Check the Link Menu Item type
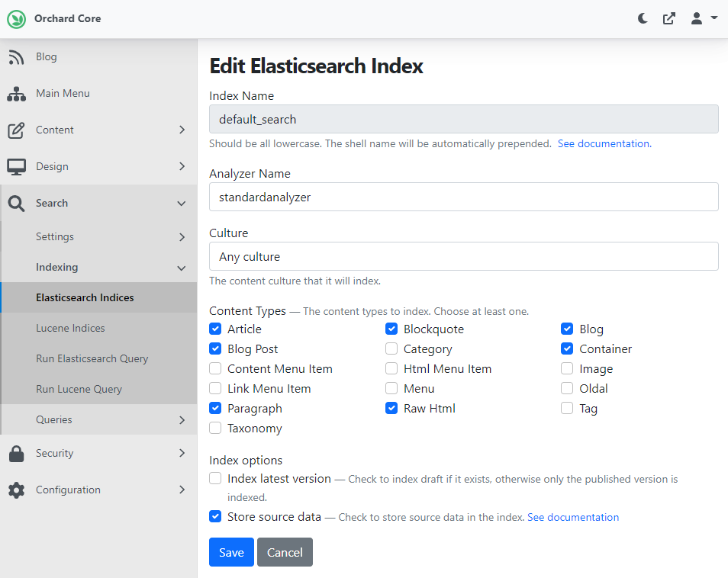 pos(215,388)
